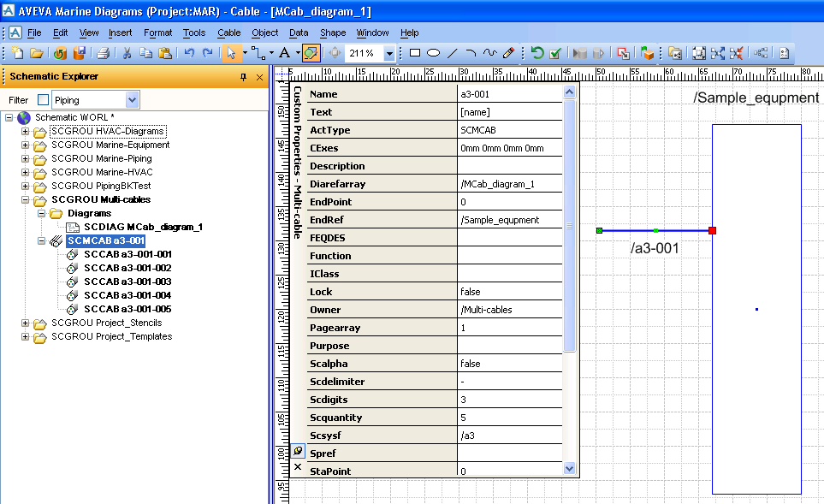Open the 211 % zoom level dropdown
Image resolution: width=824 pixels, height=504 pixels.
390,53
